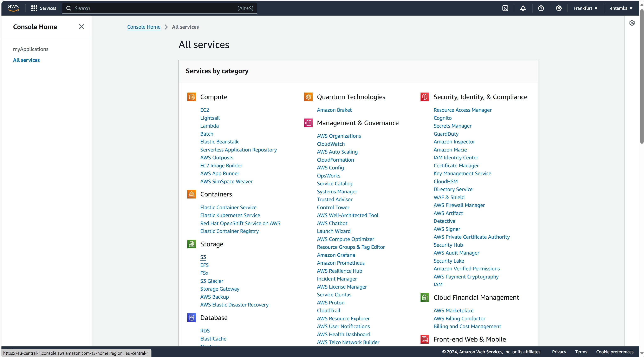Viewport: 644px width, 357px height.
Task: Open Secrets Manager
Action: coord(453,126)
